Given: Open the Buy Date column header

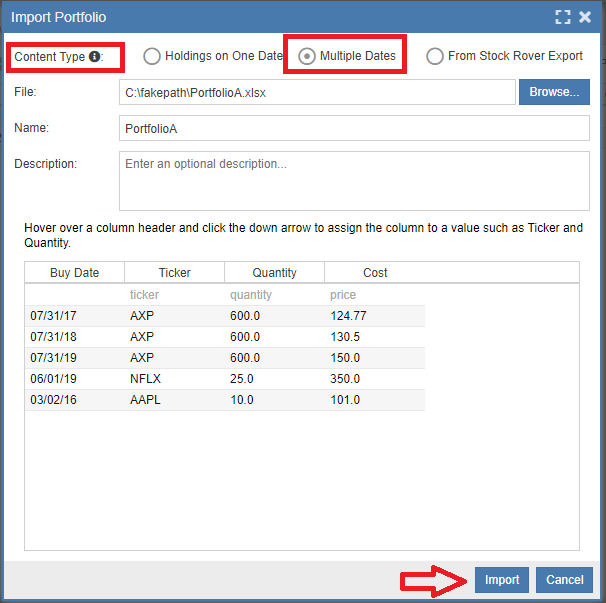Looking at the screenshot, I should [x=75, y=272].
